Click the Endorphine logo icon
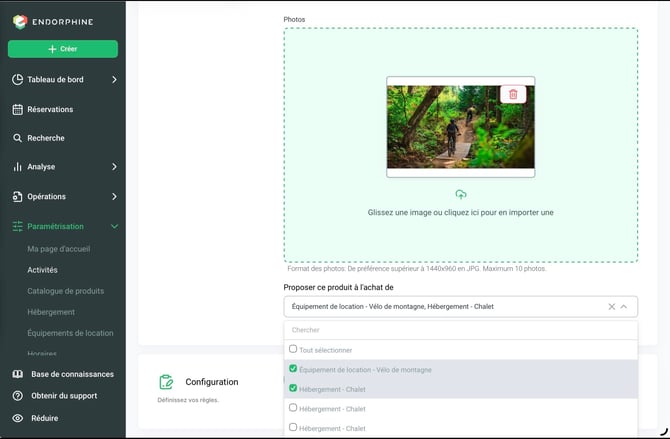The height and width of the screenshot is (439, 670). (x=20, y=21)
